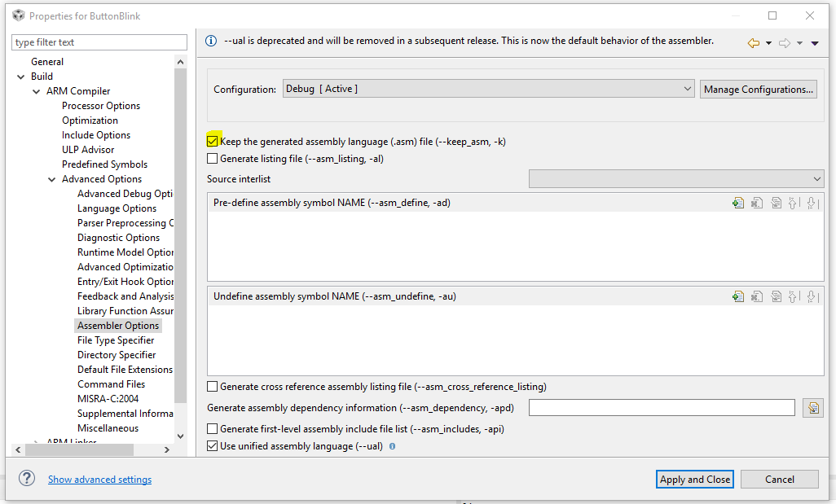The height and width of the screenshot is (504, 836).
Task: Open the view menu triangle in header
Action: pyautogui.click(x=815, y=43)
